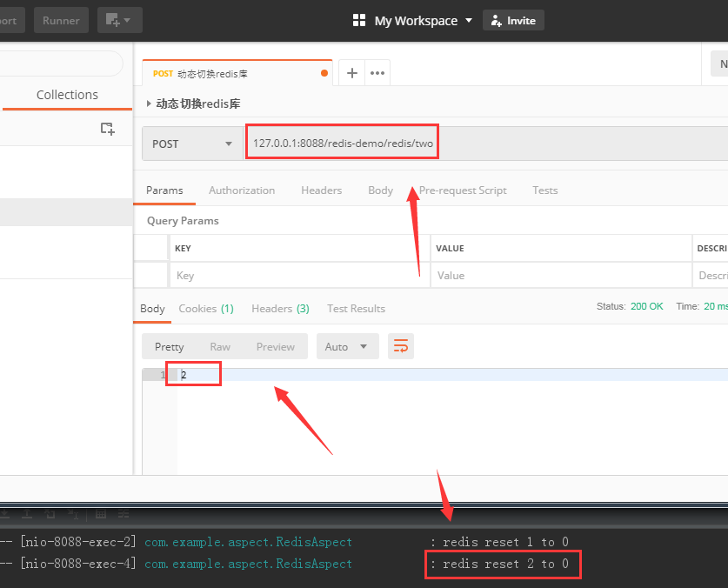728x588 pixels.
Task: Click the Key input cell
Action: pyautogui.click(x=300, y=276)
